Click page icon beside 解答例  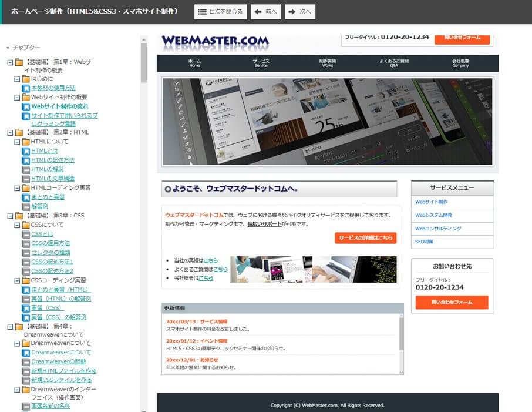[26, 206]
